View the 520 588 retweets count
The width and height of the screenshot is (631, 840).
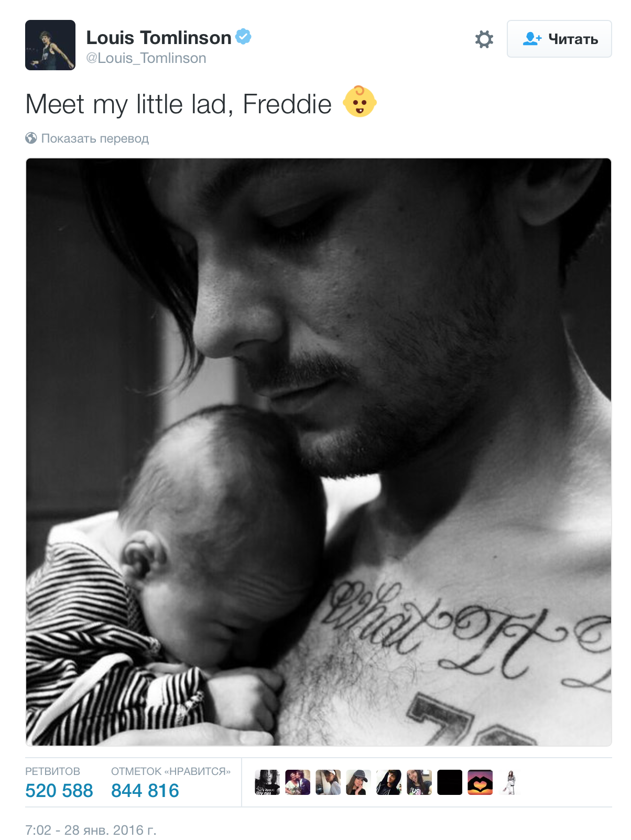[59, 790]
